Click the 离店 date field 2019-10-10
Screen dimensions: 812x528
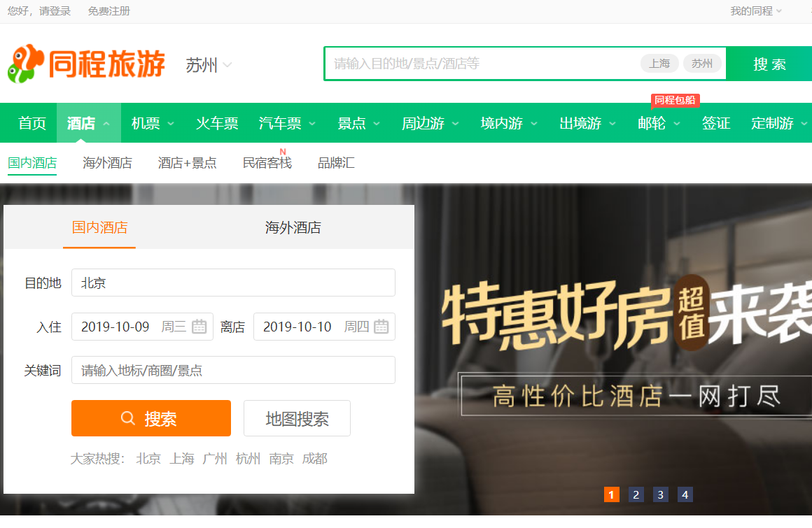[324, 327]
